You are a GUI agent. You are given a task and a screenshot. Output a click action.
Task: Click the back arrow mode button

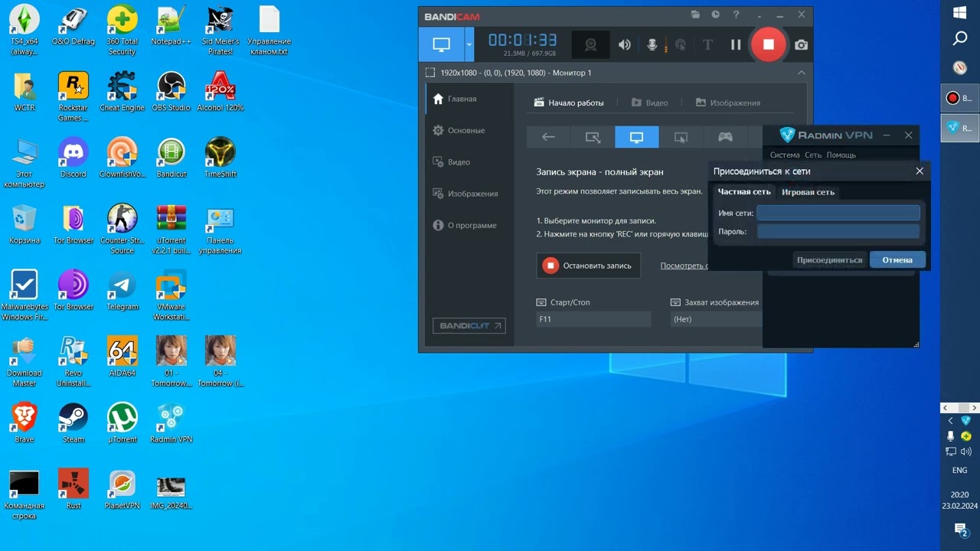point(548,137)
